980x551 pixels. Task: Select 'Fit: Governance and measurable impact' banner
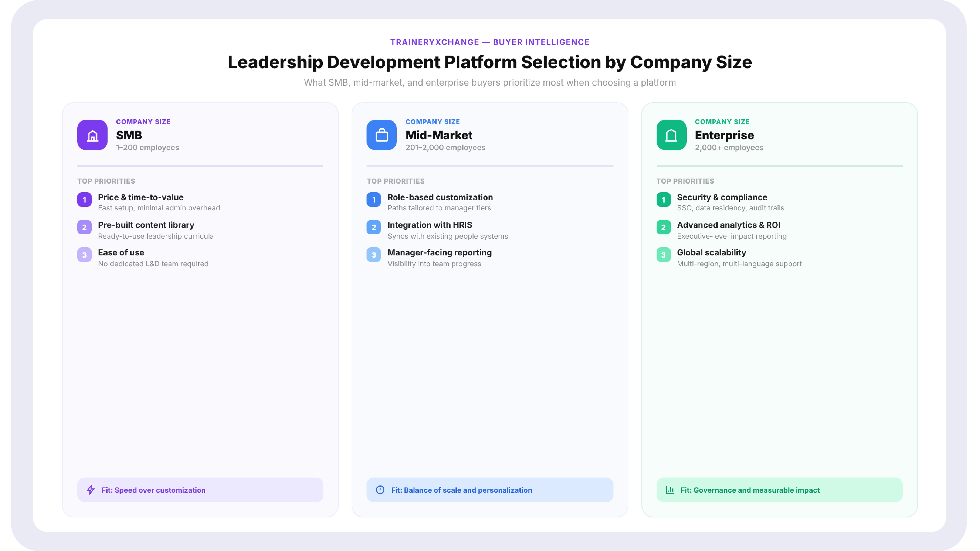click(780, 490)
